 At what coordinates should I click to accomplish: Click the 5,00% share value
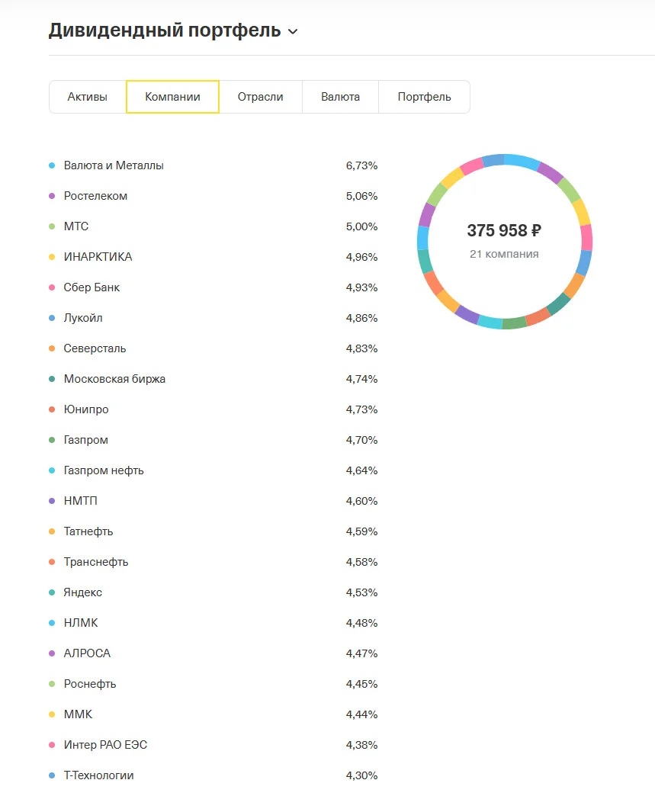362,226
